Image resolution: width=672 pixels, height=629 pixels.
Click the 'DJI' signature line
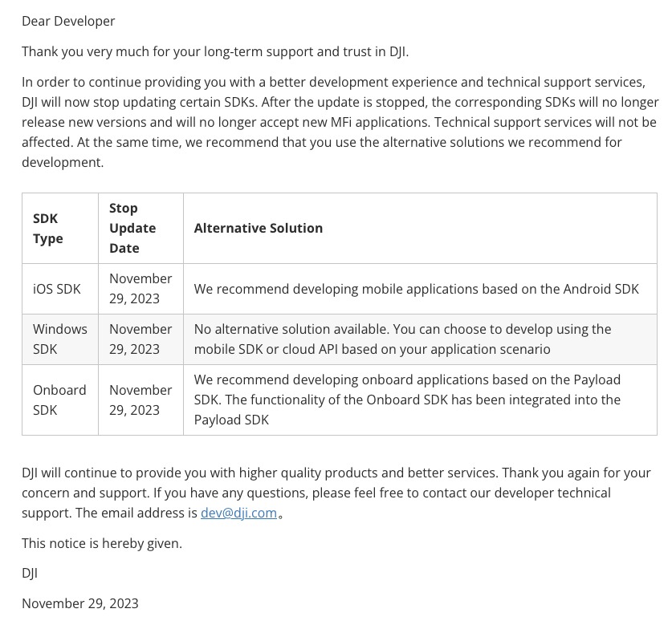click(30, 574)
